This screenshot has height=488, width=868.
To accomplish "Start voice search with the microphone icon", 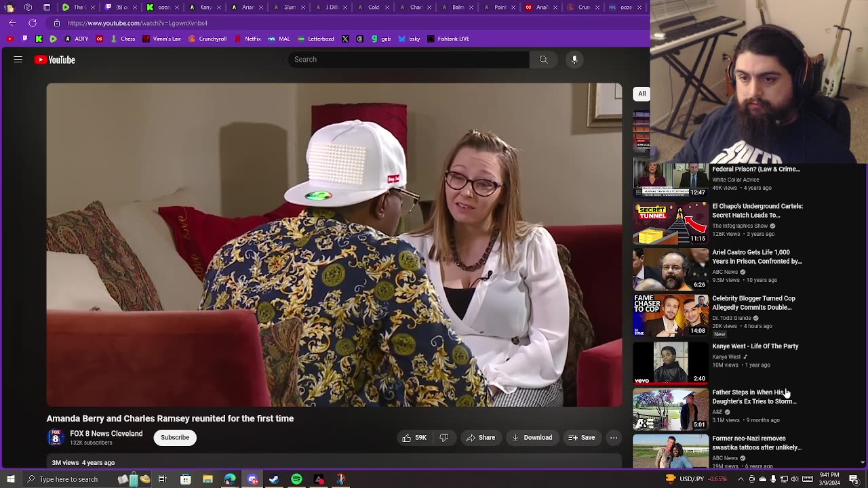I will point(574,60).
